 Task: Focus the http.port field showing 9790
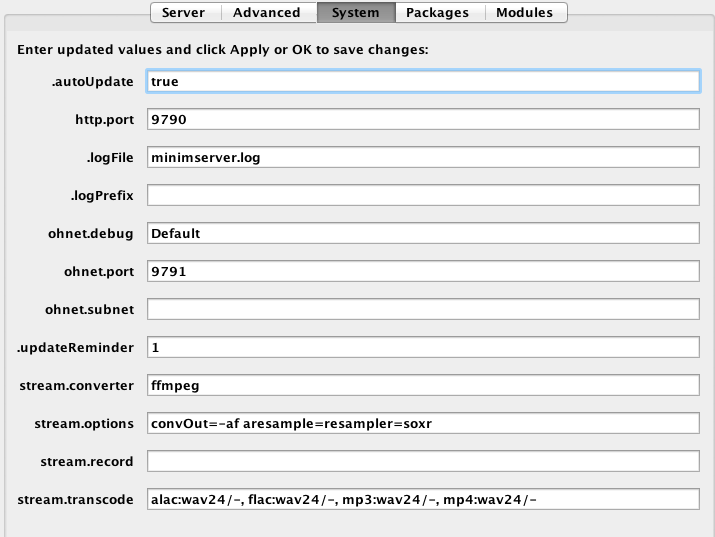423,119
